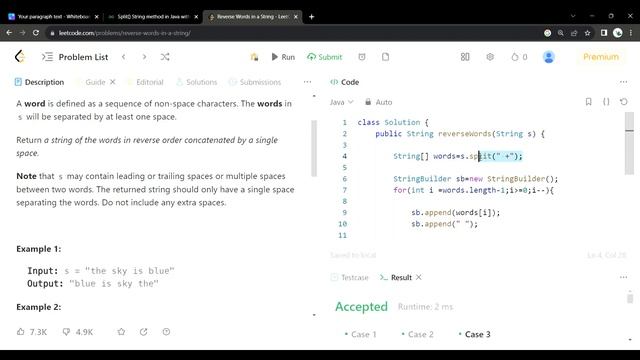
Task: Close the Result tab
Action: [418, 278]
